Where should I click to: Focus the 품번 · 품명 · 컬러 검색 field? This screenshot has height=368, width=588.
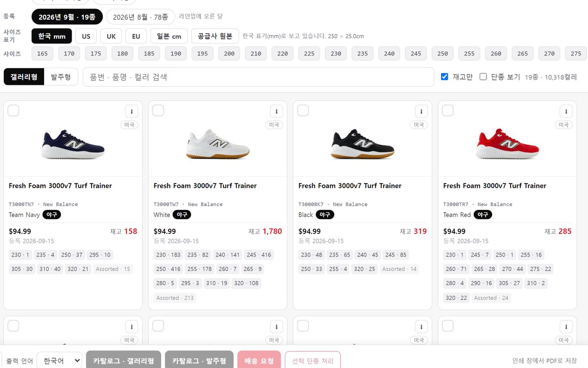tap(258, 77)
